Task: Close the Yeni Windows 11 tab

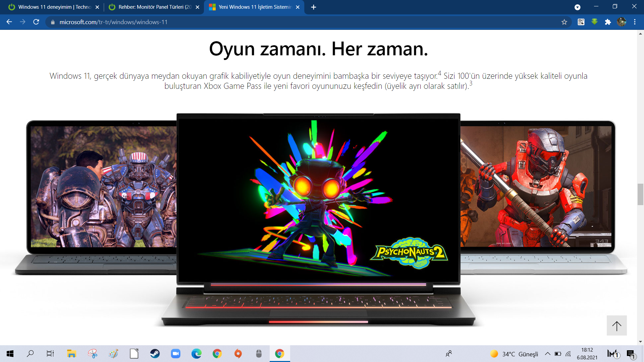Action: (x=298, y=7)
